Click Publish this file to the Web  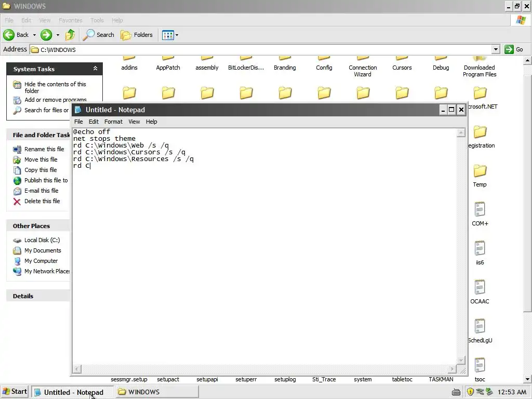tap(46, 180)
